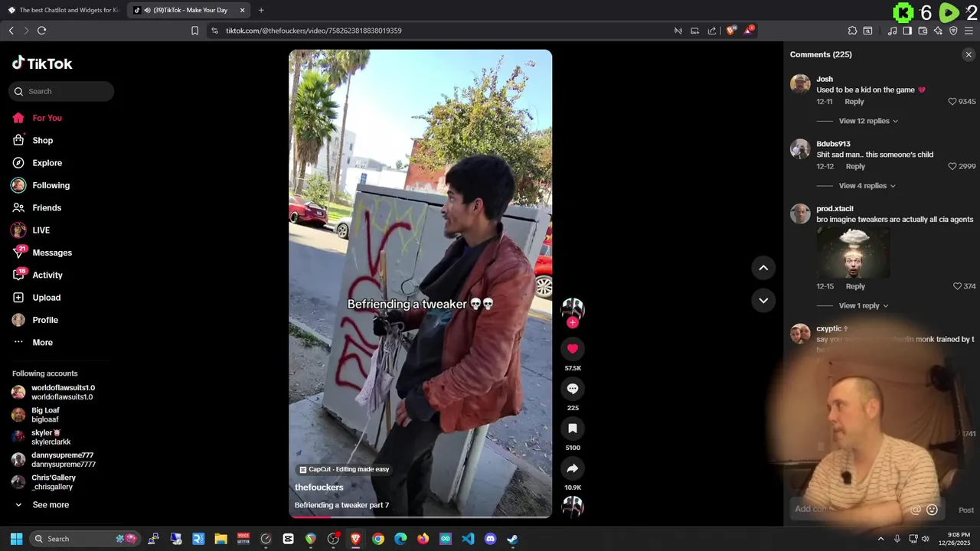Image resolution: width=980 pixels, height=551 pixels.
Task: Open the More menu in sidebar
Action: point(43,342)
